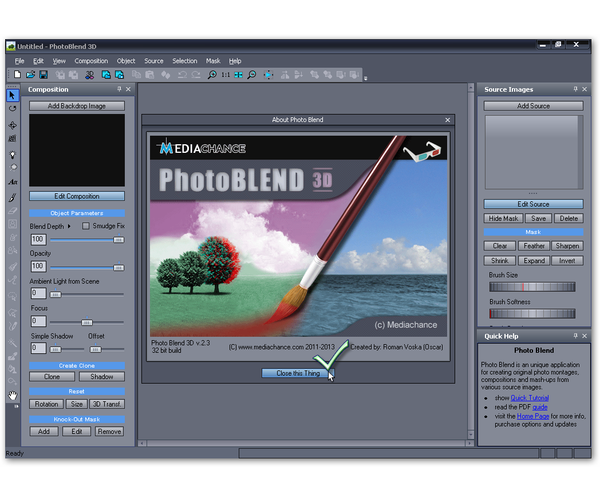Expand the Blend Depth arrow

[x=69, y=226]
